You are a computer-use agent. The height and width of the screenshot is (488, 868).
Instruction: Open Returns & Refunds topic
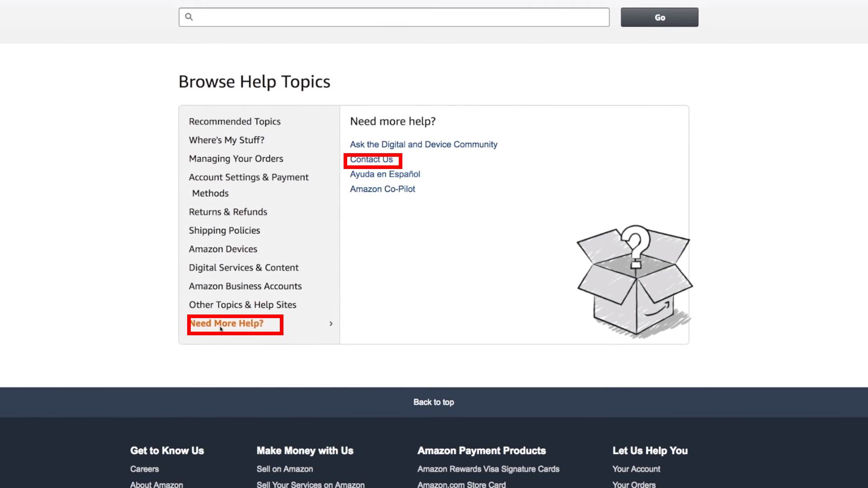(x=228, y=212)
